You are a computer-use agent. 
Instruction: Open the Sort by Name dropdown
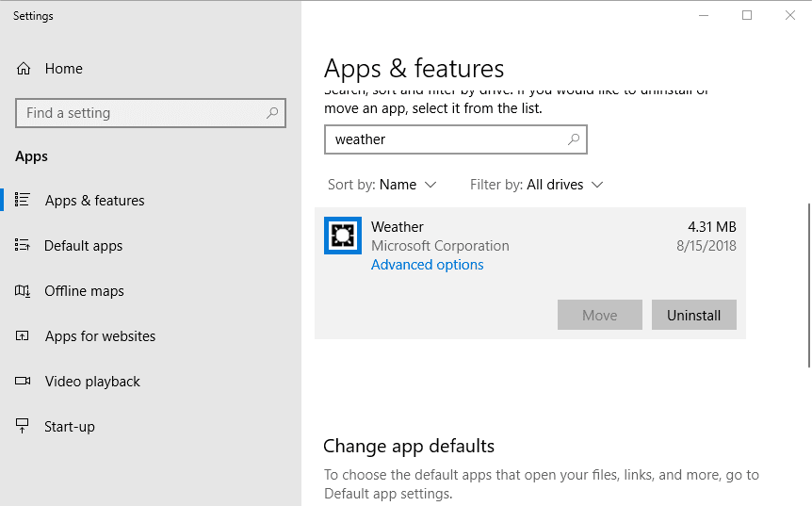click(382, 185)
